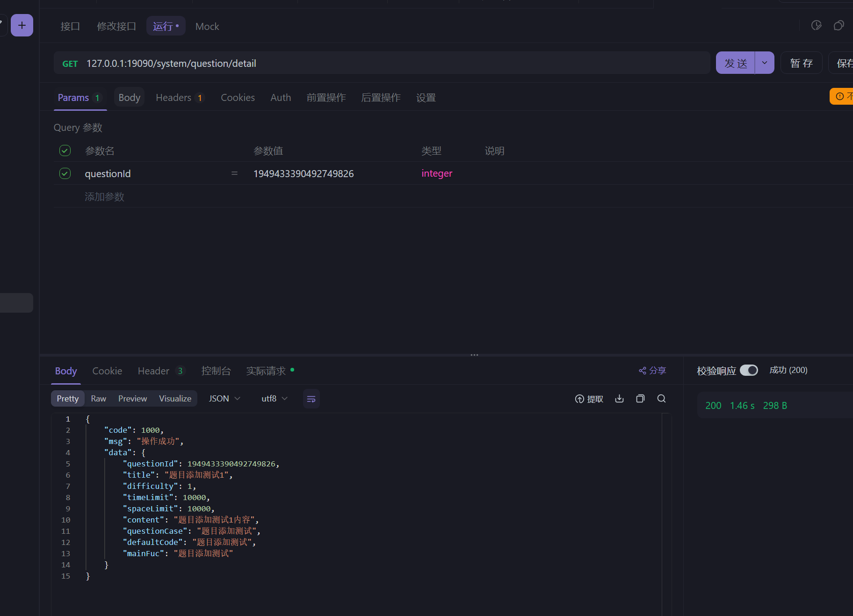
Task: Open the 设置 tab
Action: click(x=426, y=98)
